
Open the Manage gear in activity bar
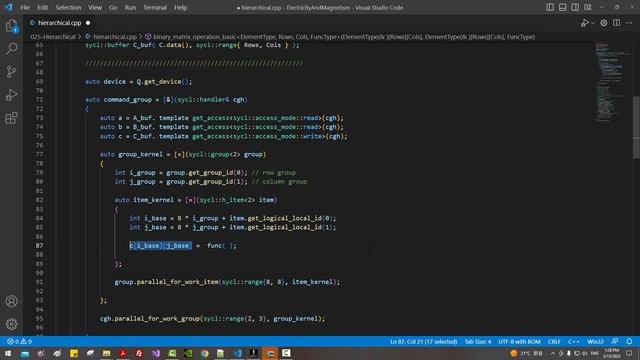pos(11,324)
